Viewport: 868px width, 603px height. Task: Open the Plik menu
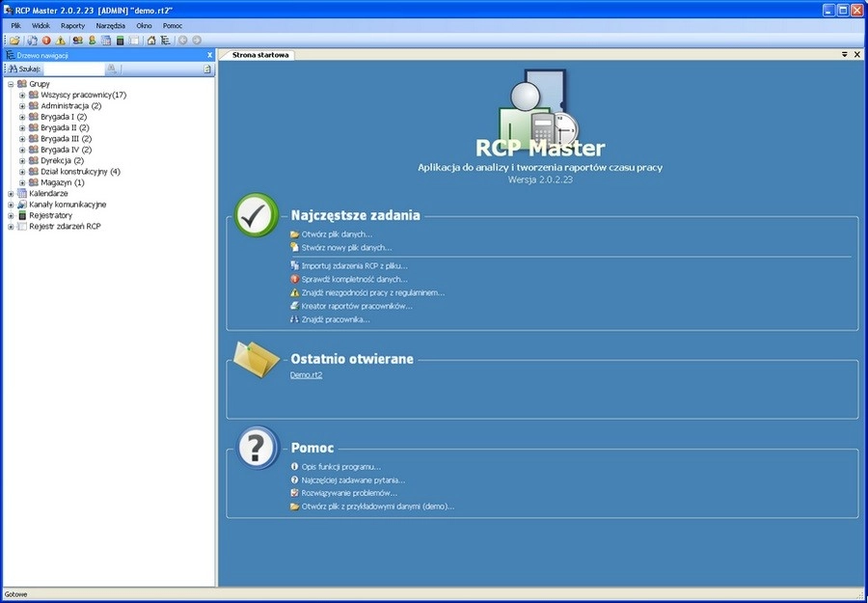15,25
